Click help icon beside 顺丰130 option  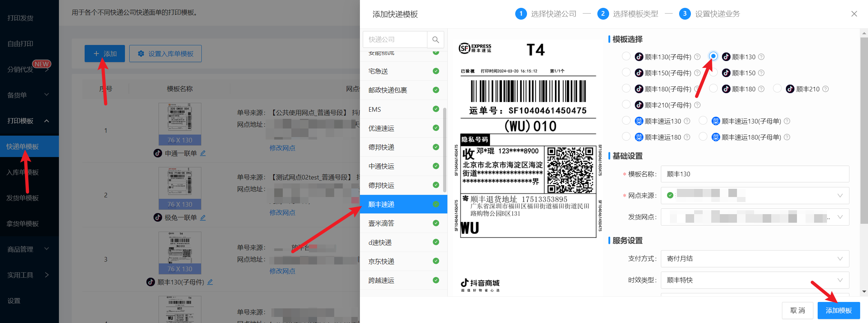(x=761, y=57)
